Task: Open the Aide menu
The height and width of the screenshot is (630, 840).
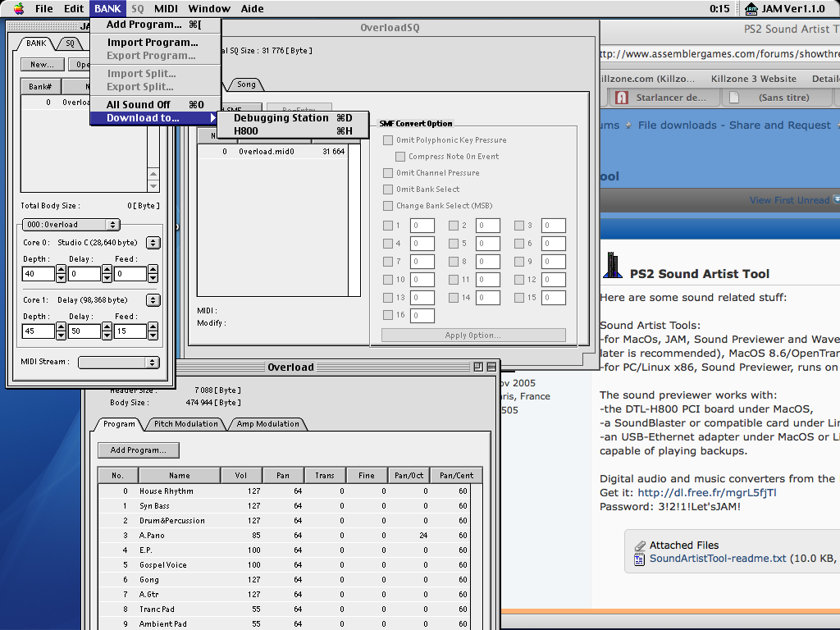Action: (x=252, y=8)
